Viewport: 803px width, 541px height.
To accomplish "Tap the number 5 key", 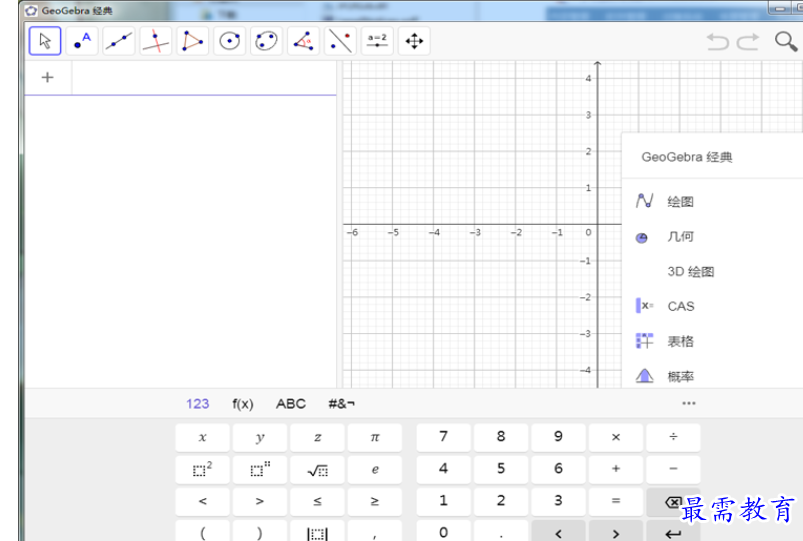I will 501,469.
